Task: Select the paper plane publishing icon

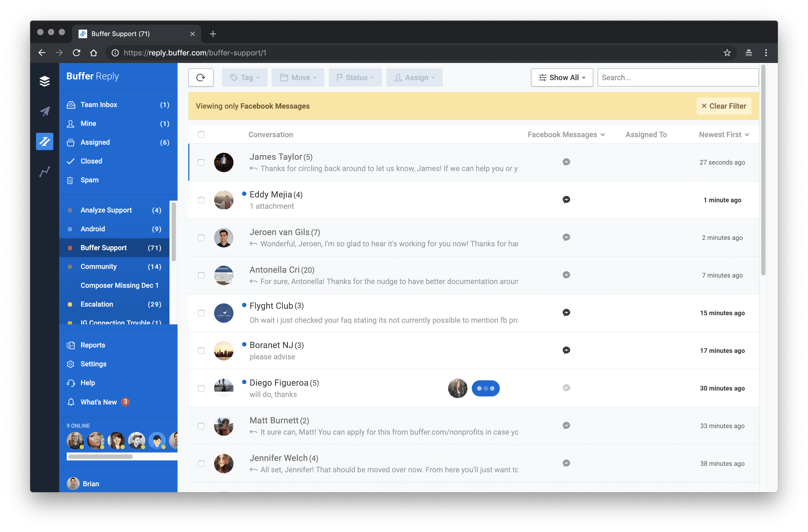Action: (44, 111)
